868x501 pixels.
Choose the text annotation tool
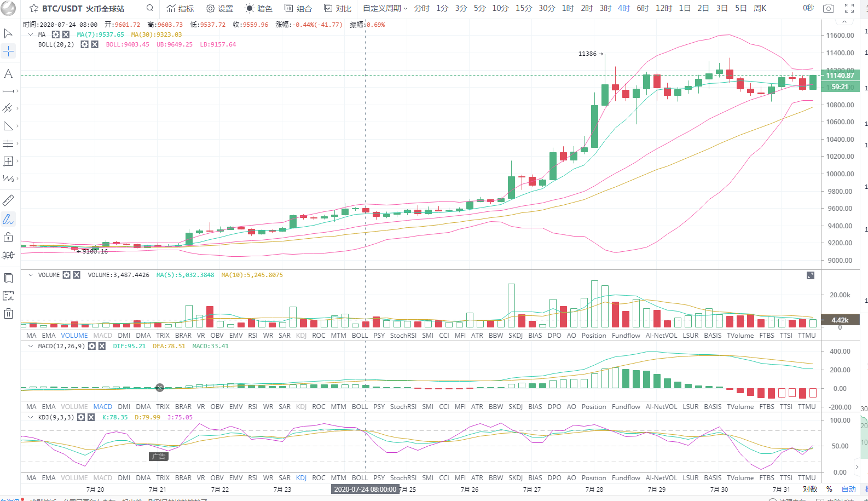coord(8,73)
